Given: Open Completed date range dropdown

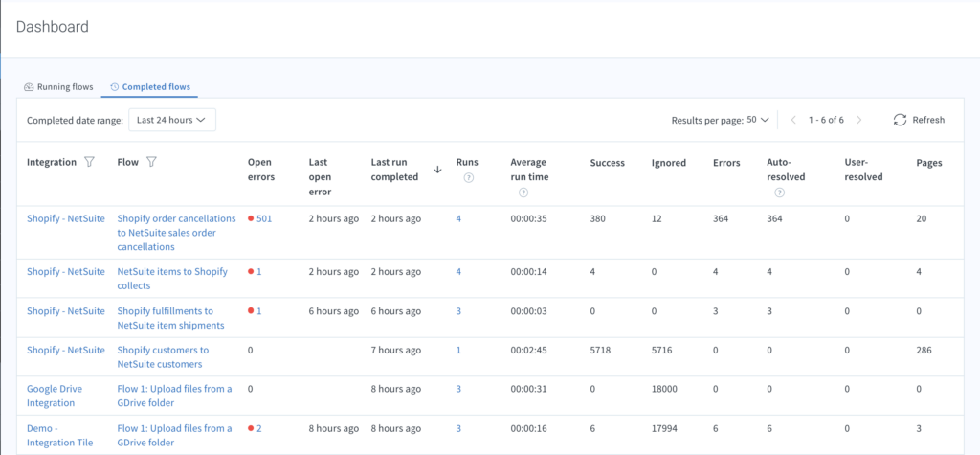Looking at the screenshot, I should point(172,120).
